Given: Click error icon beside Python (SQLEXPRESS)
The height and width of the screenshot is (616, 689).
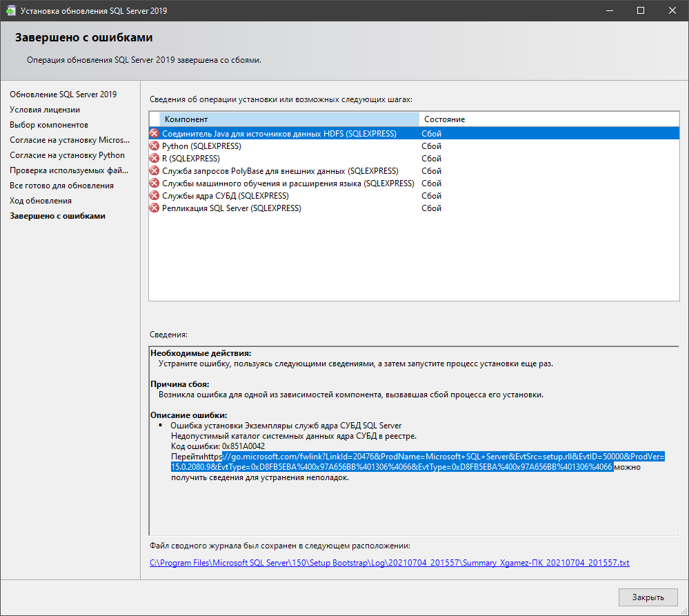Looking at the screenshot, I should click(154, 146).
